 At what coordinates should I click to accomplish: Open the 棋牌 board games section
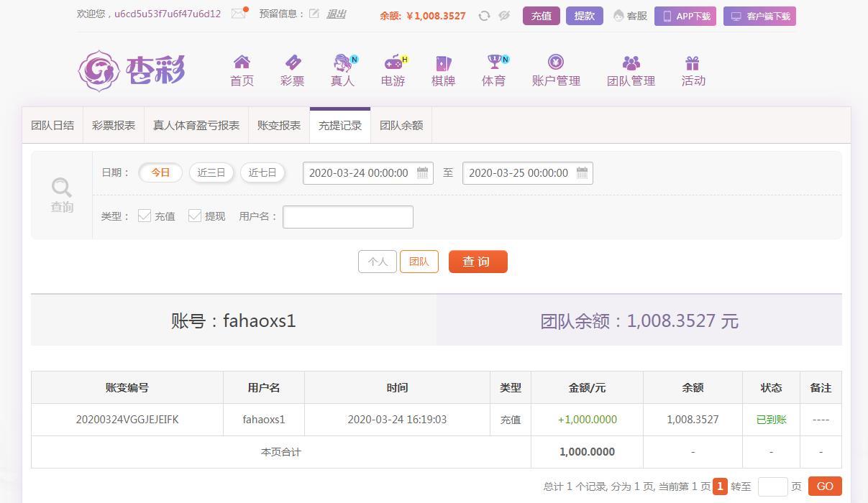pyautogui.click(x=443, y=70)
